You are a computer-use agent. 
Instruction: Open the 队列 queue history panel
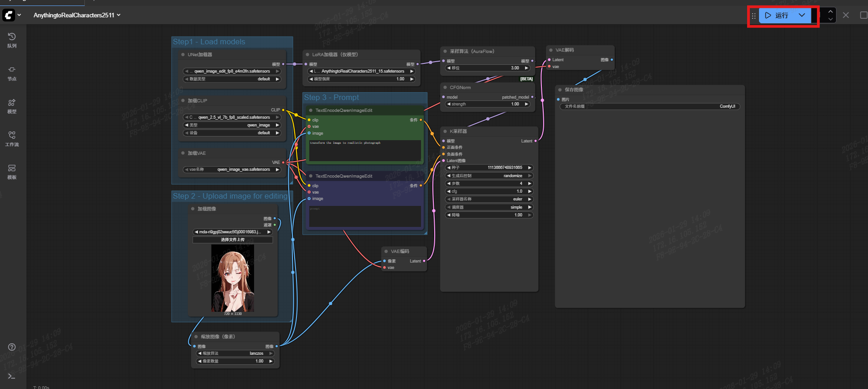pyautogui.click(x=12, y=40)
